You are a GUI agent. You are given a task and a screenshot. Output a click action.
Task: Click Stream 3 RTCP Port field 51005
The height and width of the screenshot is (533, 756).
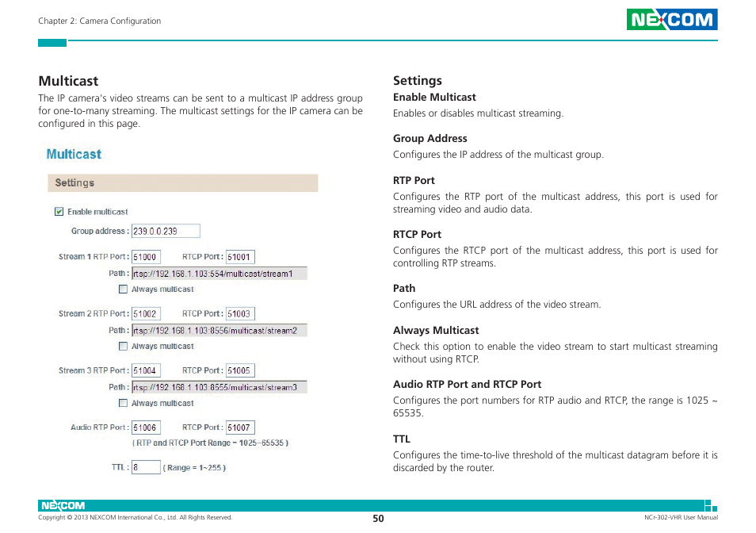coord(240,370)
